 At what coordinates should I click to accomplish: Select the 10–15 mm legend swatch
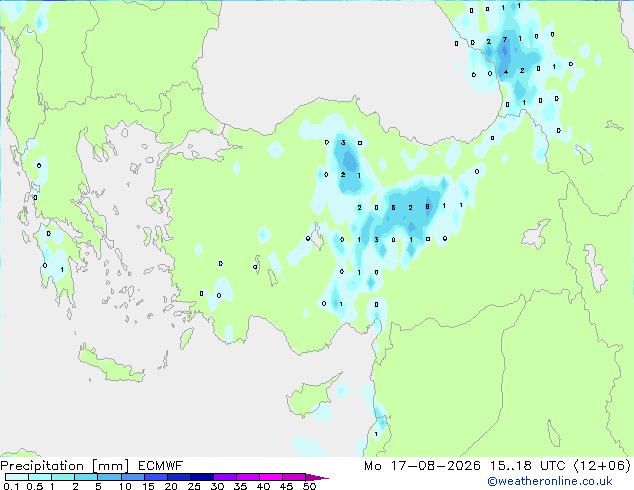(132, 477)
